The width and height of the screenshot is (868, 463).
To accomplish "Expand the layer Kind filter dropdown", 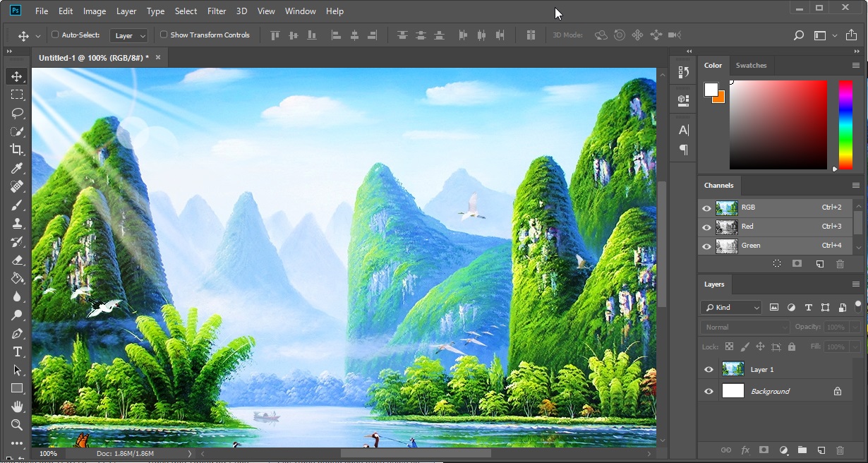I will (731, 308).
